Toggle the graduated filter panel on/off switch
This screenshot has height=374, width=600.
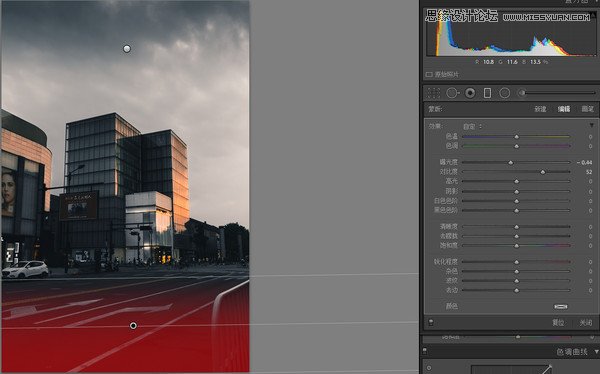click(431, 322)
